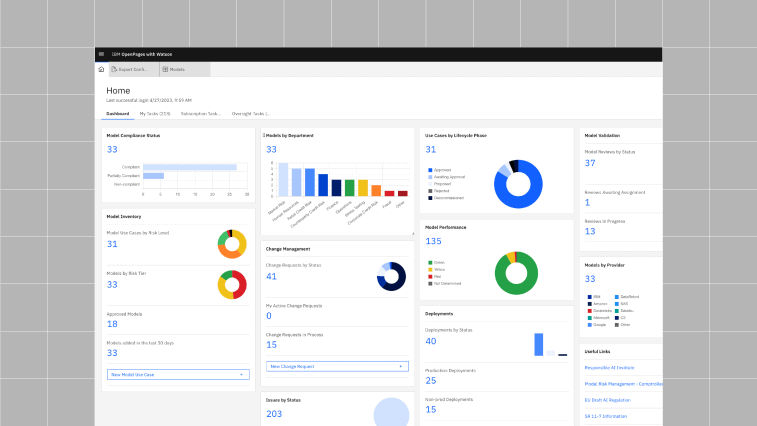Open Model Risk Management - Comptroller link
757x426 pixels.
pyautogui.click(x=623, y=384)
